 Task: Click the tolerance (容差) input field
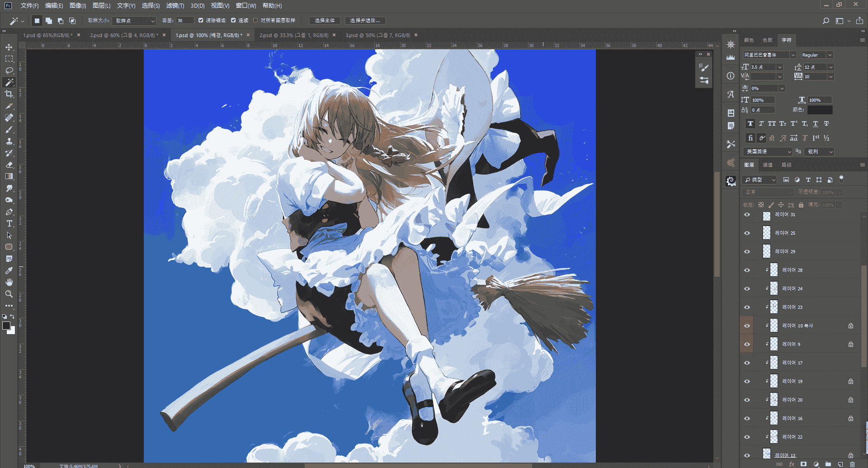tap(185, 21)
